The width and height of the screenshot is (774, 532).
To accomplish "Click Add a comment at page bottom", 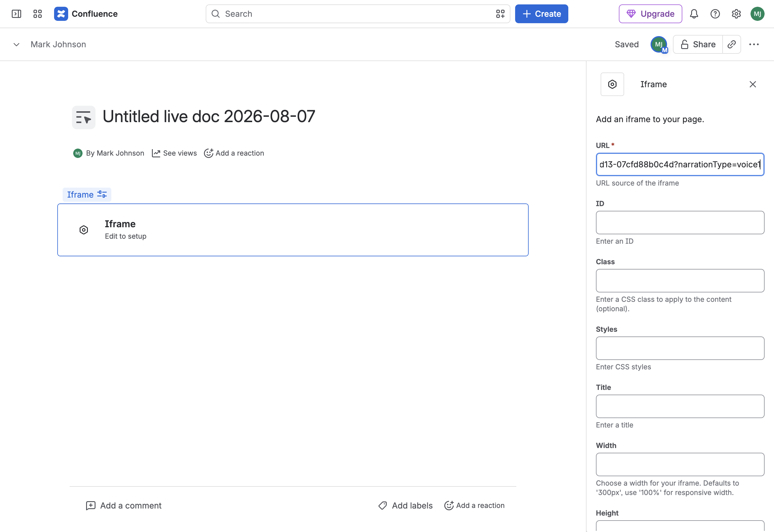I will pos(123,505).
